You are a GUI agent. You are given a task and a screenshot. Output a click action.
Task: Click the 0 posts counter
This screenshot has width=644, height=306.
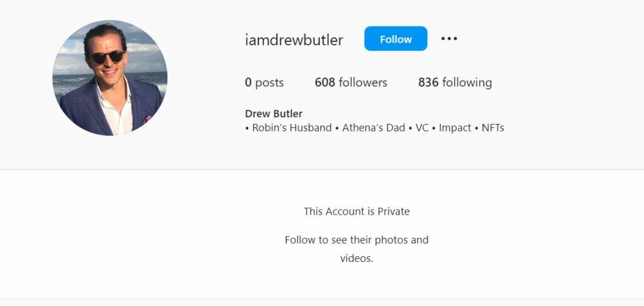264,82
